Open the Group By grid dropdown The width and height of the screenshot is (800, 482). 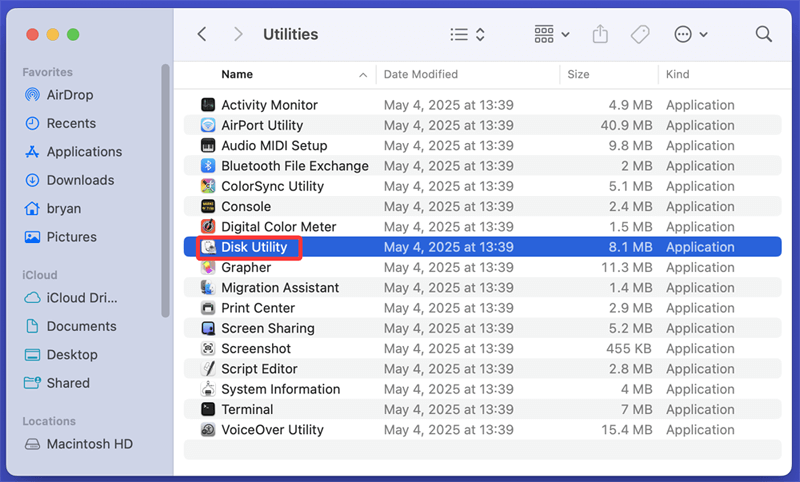[552, 34]
